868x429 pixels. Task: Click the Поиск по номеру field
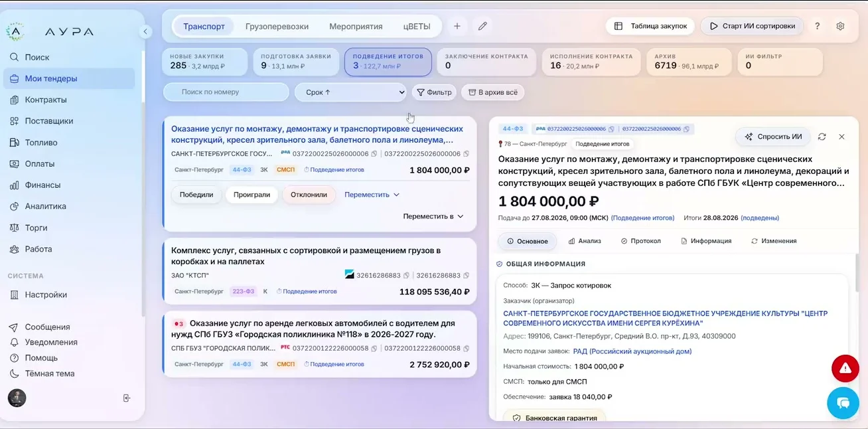click(x=226, y=92)
